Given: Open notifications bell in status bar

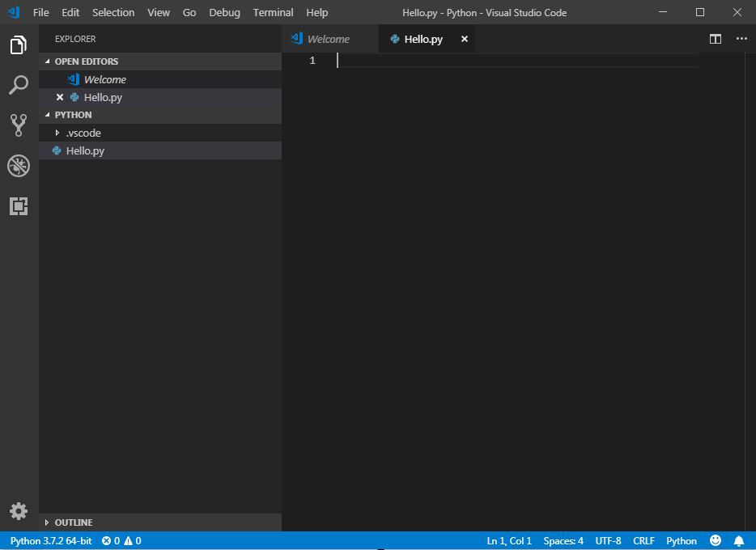Looking at the screenshot, I should point(739,541).
